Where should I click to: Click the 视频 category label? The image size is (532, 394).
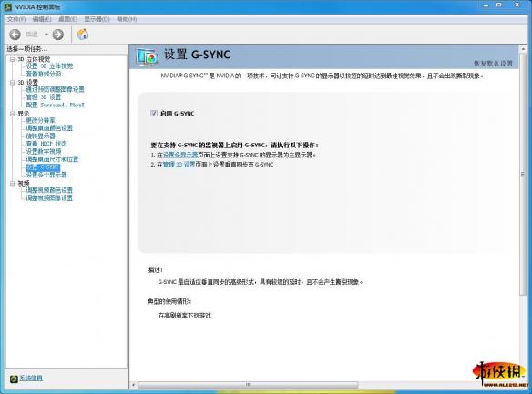pos(24,183)
